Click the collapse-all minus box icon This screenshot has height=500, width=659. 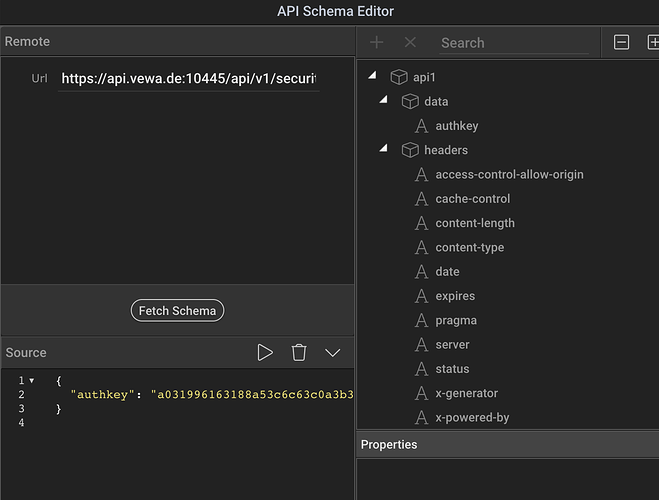click(x=621, y=42)
